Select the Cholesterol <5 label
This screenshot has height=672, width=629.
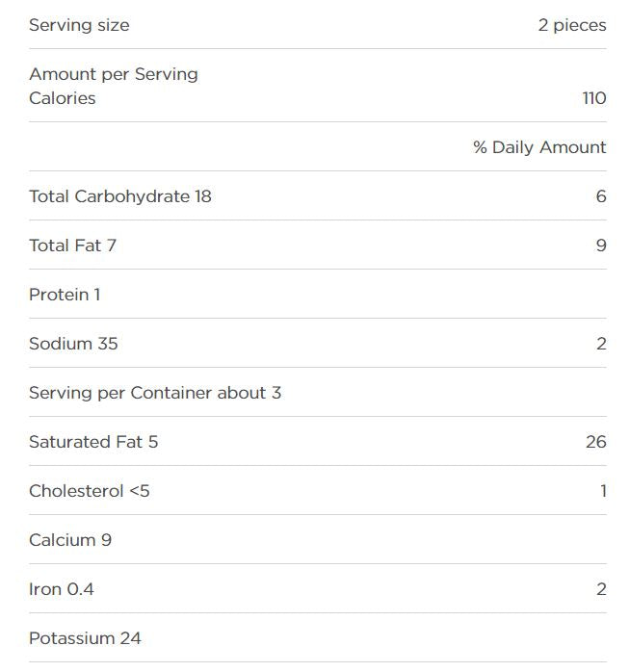click(90, 491)
